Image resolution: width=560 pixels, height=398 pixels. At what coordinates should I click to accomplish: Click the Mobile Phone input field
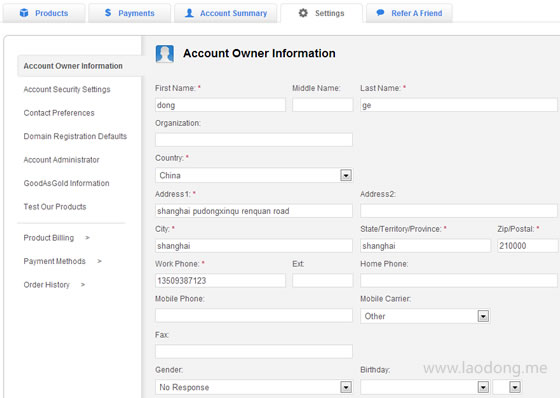254,316
